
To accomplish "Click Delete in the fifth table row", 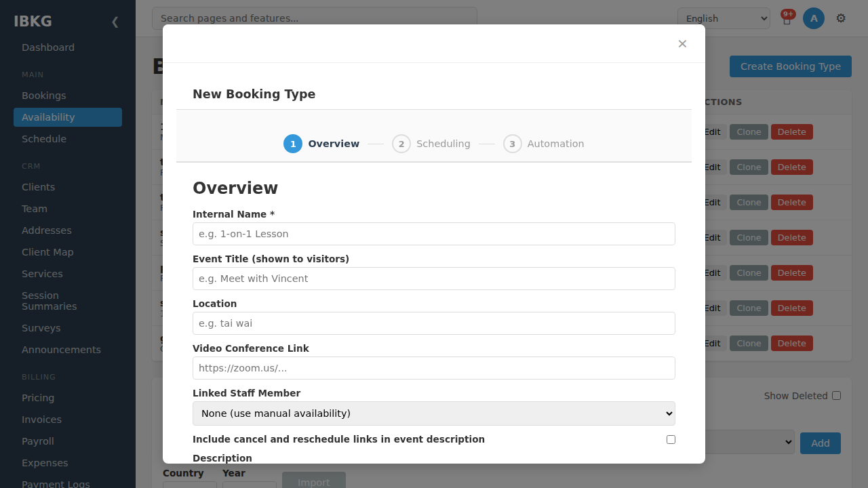I will [791, 273].
